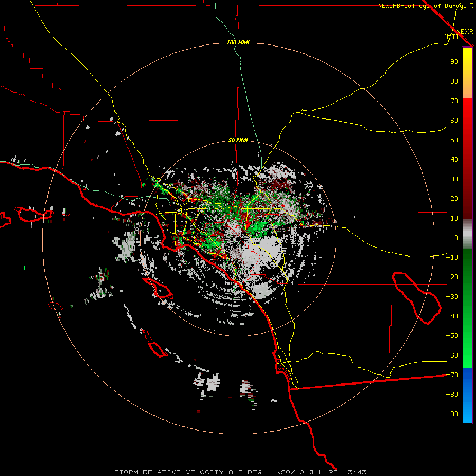Click the 90 value on velocity scale
Image resolution: width=476 pixels, height=476 pixels.
click(454, 62)
